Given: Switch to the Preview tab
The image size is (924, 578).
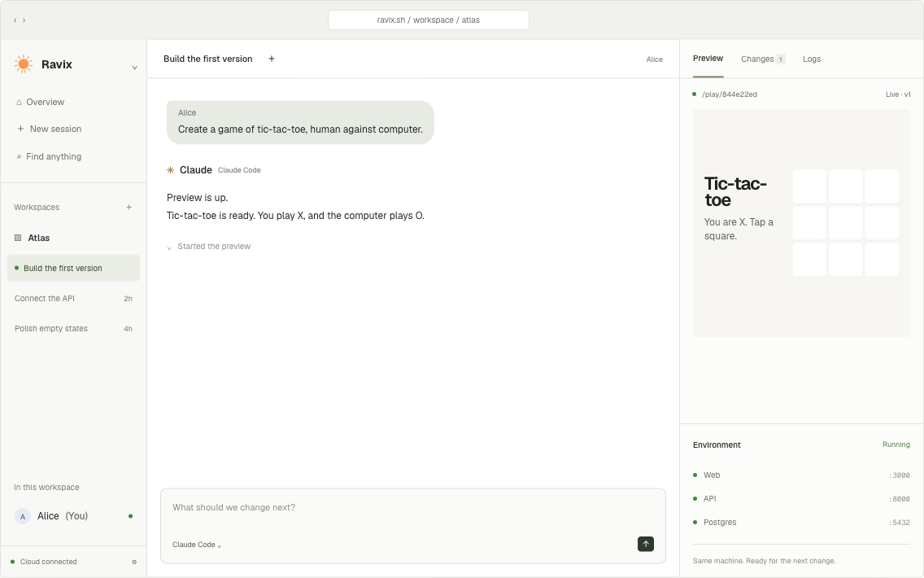Looking at the screenshot, I should coord(708,59).
